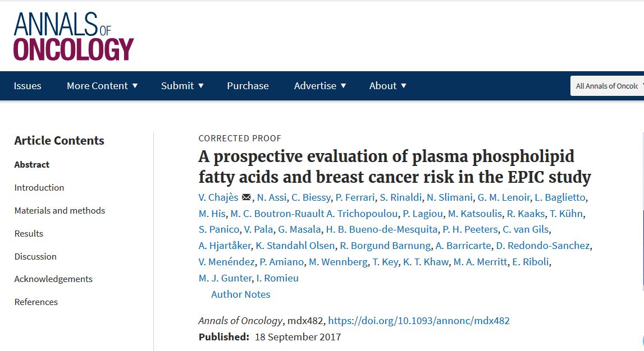Click the Annals of Oncology logo
This screenshot has height=351, width=644.
(74, 36)
